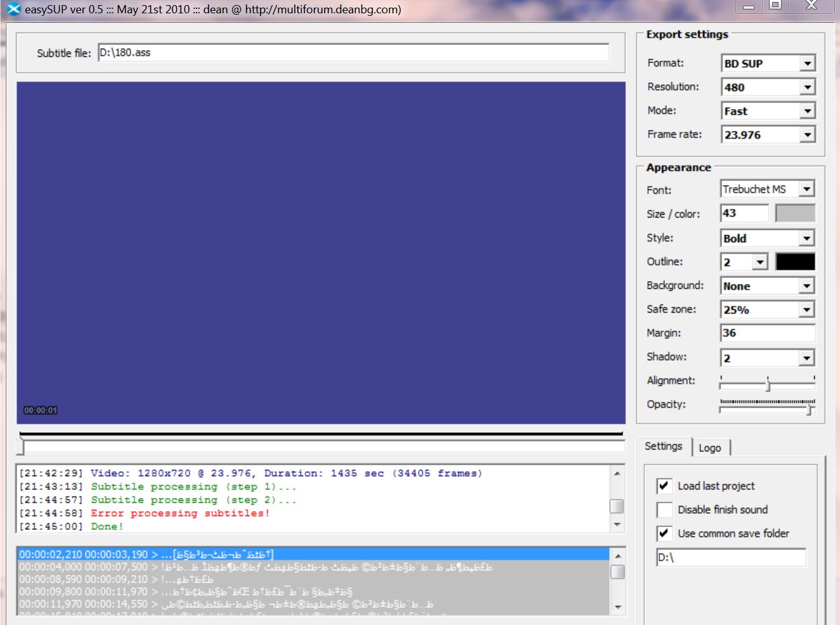This screenshot has width=840, height=625.
Task: Click the log panel scroll-down arrow
Action: (617, 525)
